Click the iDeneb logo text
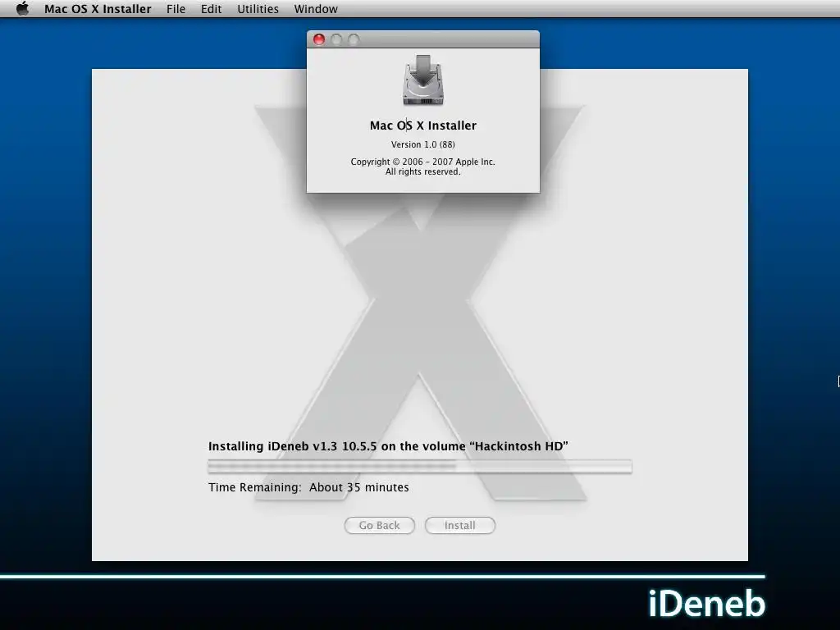The height and width of the screenshot is (630, 840). click(706, 603)
